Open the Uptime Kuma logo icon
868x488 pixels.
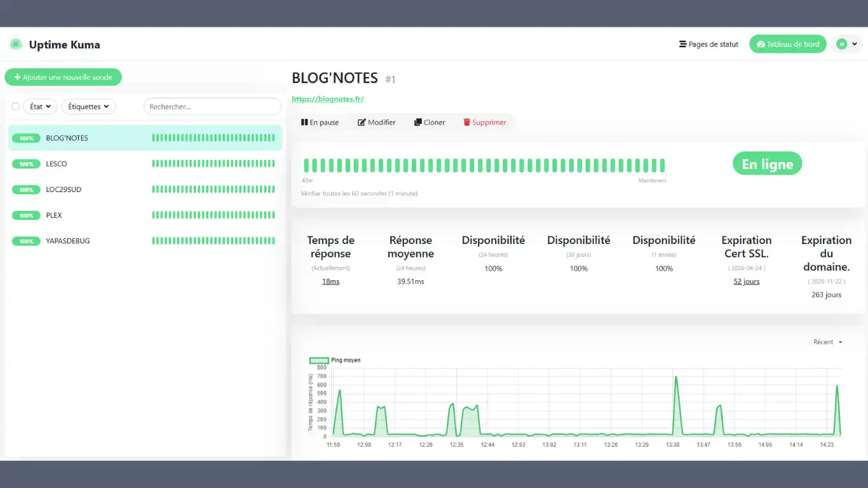pyautogui.click(x=15, y=44)
